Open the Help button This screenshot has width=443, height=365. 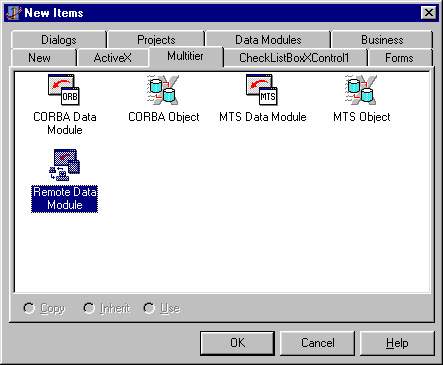pos(397,343)
